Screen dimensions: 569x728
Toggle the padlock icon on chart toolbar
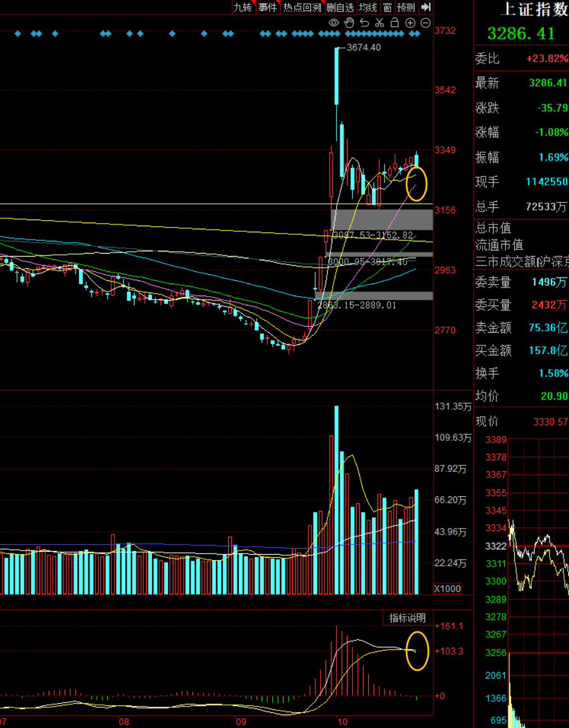395,23
